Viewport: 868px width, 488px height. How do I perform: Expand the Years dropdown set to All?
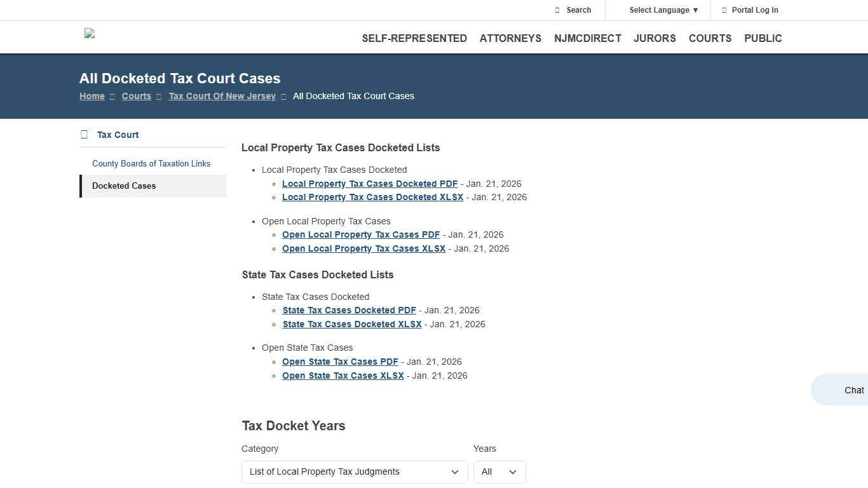click(x=499, y=472)
